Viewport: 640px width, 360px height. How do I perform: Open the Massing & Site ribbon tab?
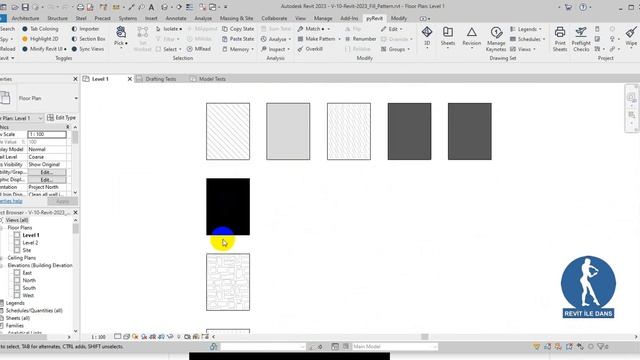pos(236,18)
